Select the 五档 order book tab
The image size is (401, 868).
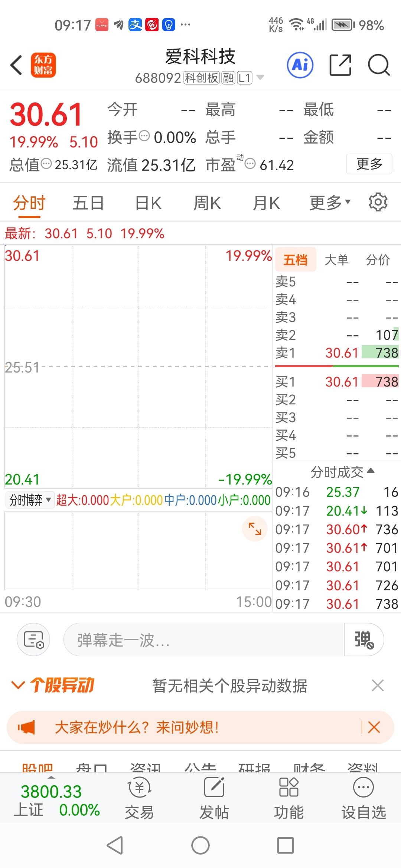click(296, 260)
